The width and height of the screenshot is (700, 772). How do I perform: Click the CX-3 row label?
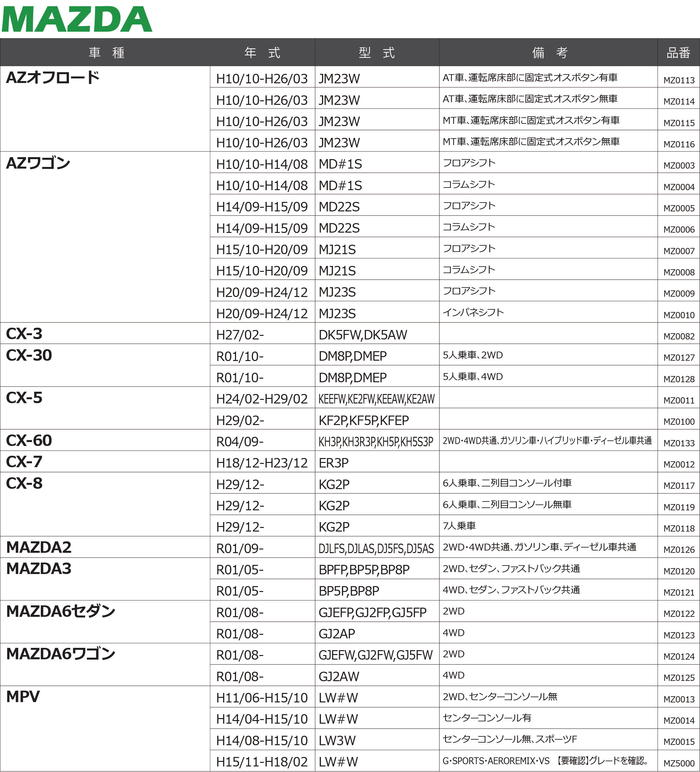(24, 334)
